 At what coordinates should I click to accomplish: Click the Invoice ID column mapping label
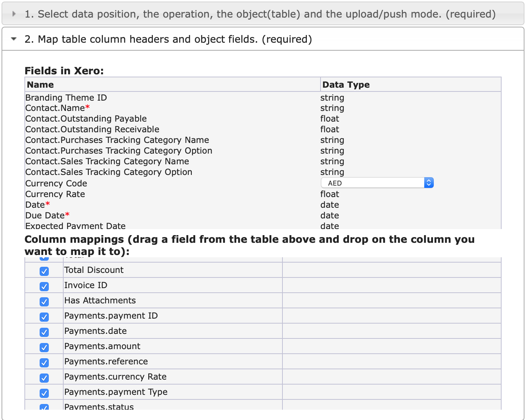click(86, 285)
